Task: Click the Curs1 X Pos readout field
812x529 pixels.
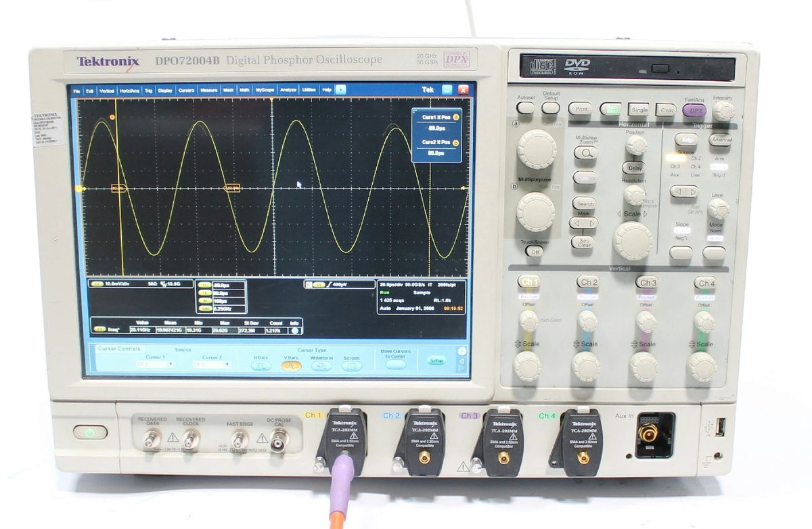Action: click(x=436, y=128)
